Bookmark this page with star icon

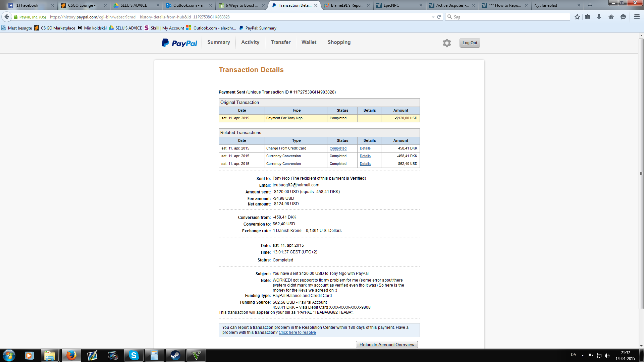(577, 17)
